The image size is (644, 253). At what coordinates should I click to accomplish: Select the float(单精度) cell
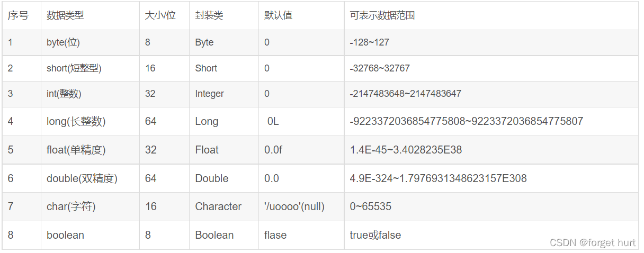click(90, 150)
